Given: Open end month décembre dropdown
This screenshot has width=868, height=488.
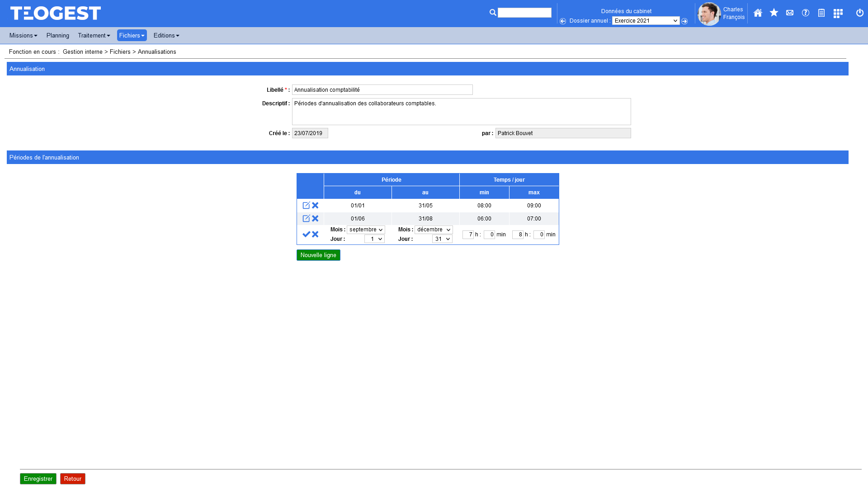Looking at the screenshot, I should point(434,230).
